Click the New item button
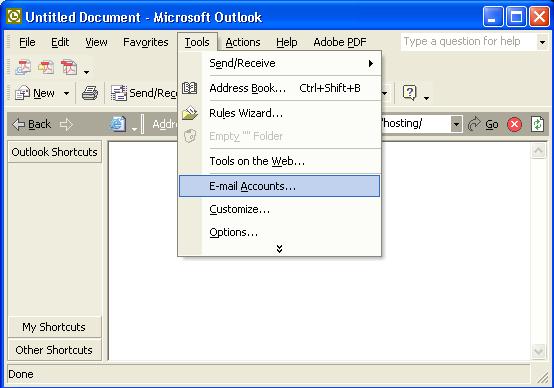The height and width of the screenshot is (388, 554). click(35, 93)
